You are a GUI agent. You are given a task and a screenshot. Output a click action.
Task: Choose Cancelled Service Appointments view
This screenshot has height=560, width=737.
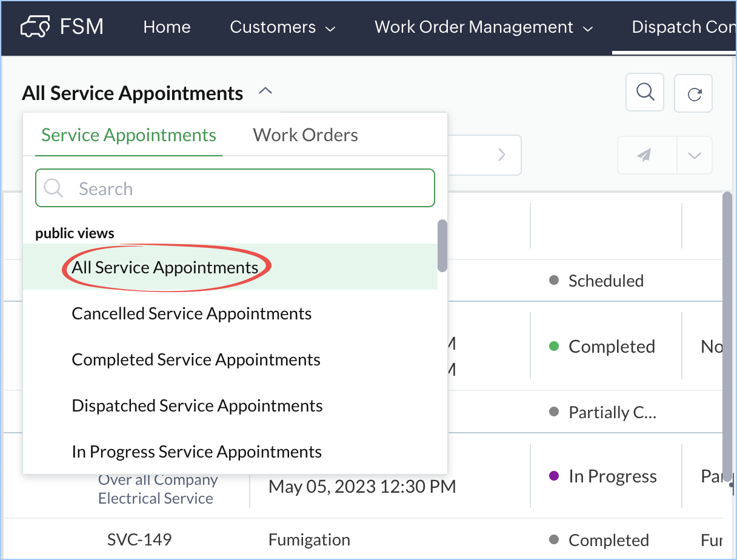192,314
